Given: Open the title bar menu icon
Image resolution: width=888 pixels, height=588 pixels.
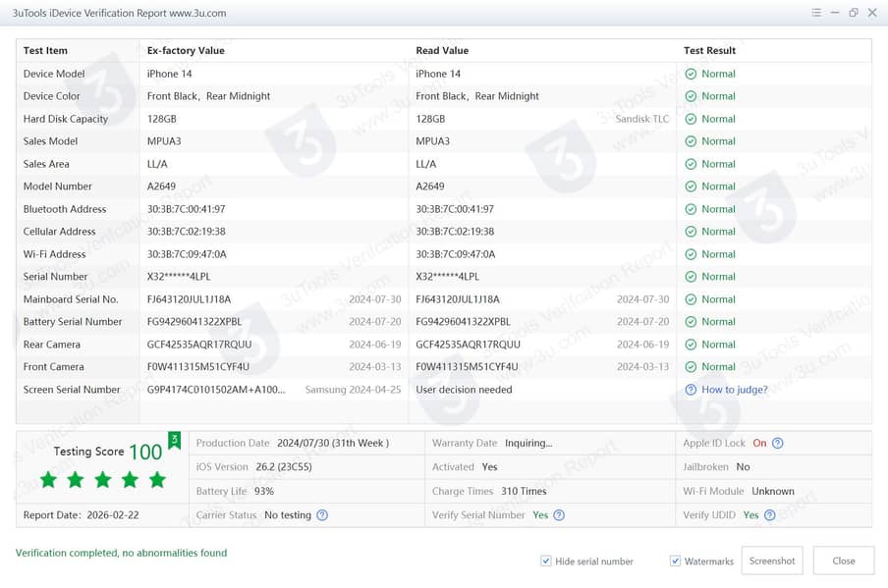Looking at the screenshot, I should point(816,13).
